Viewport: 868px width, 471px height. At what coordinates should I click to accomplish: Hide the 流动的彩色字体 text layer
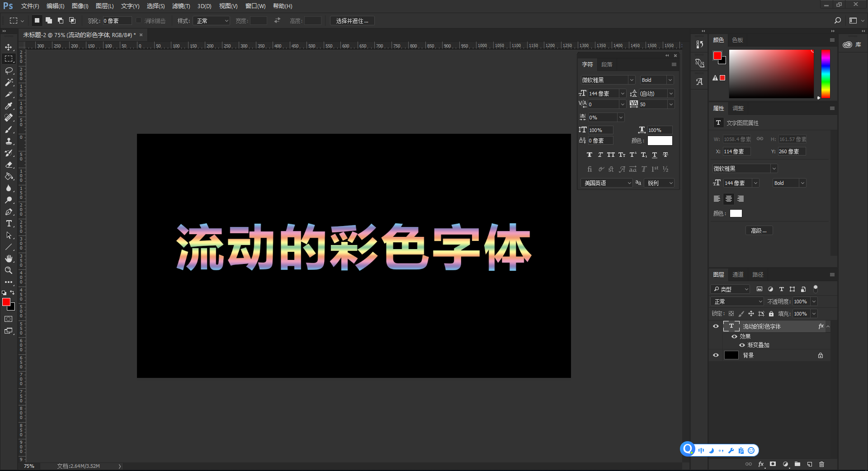(716, 326)
